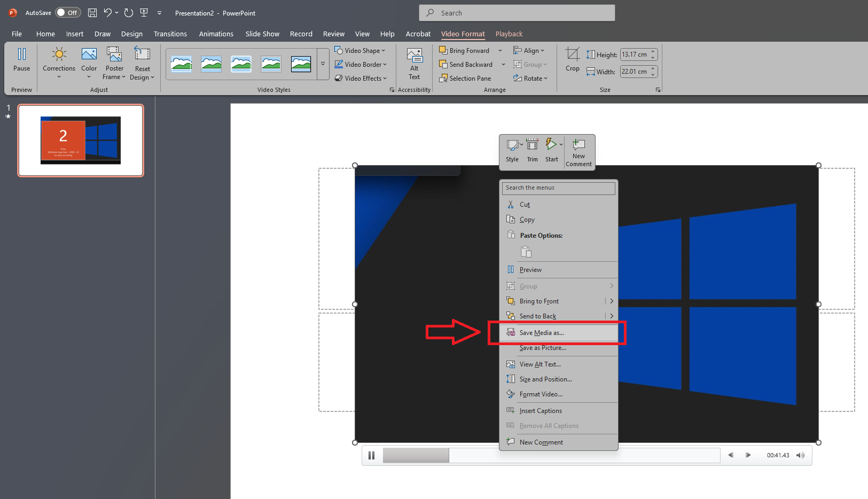Toggle AutoSave off switch

point(68,12)
